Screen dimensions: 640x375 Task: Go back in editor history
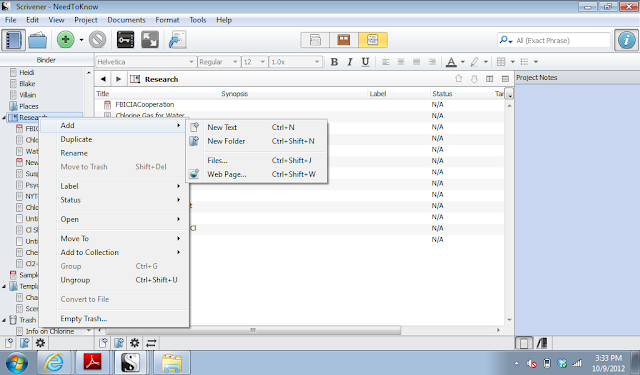point(103,79)
